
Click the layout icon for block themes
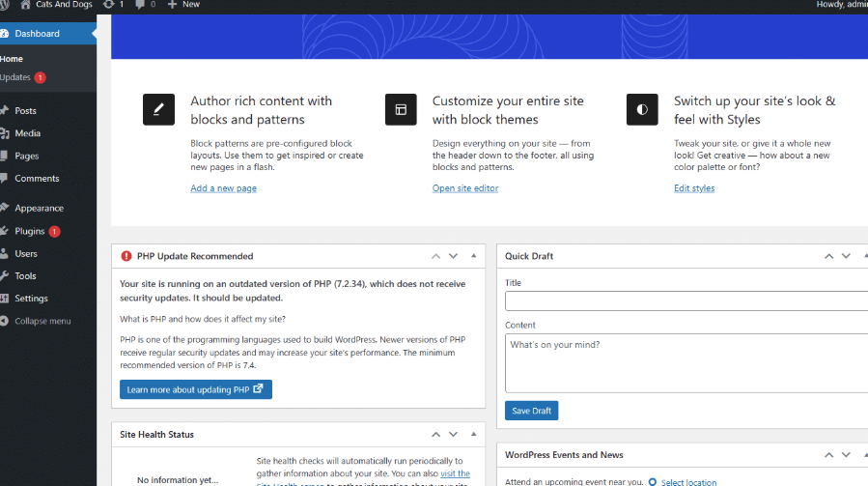tap(401, 109)
